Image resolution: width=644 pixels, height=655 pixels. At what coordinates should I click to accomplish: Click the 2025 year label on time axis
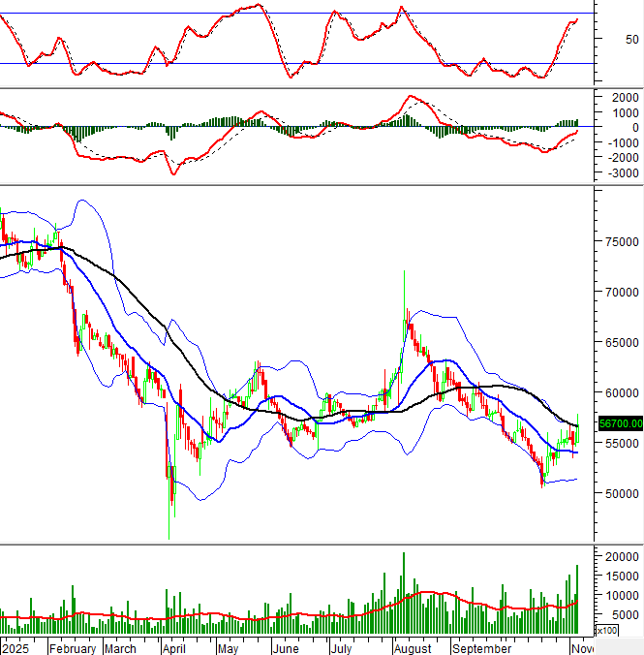(x=15, y=649)
